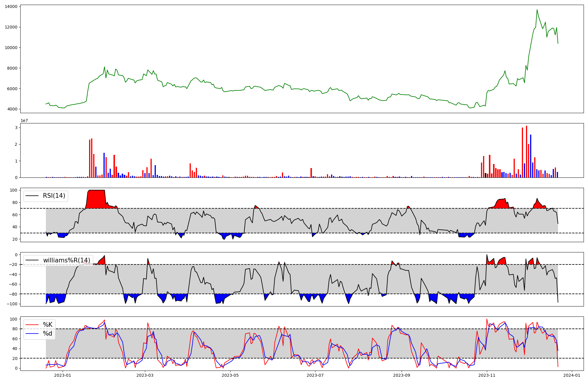Image resolution: width=588 pixels, height=382 pixels.
Task: Click the 4000 price axis tick label
Action: click(x=12, y=109)
